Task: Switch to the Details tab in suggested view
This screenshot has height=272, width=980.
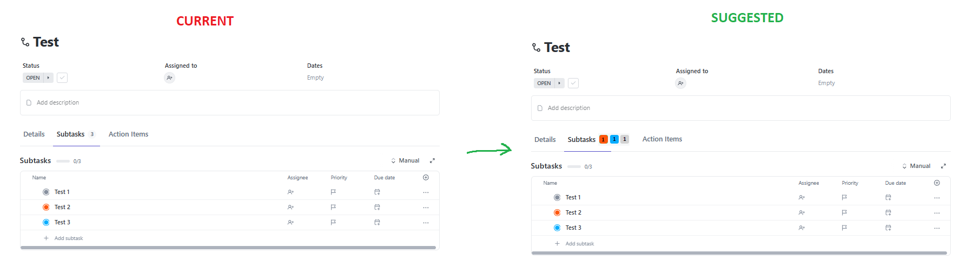Action: tap(545, 140)
